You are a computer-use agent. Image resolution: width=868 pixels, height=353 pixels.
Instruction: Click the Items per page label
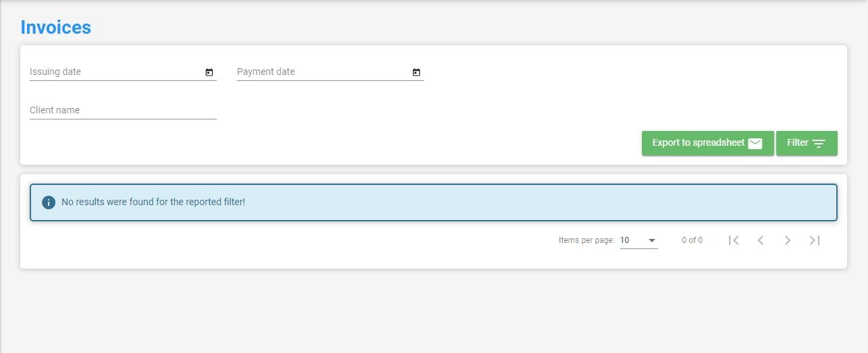click(x=587, y=240)
